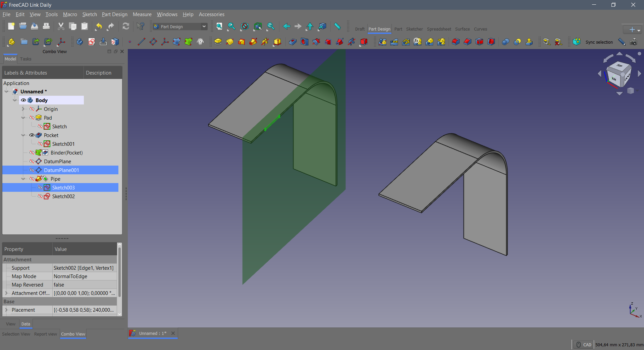Open the Part Design workbench dropdown
This screenshot has width=644, height=350.
[x=204, y=27]
